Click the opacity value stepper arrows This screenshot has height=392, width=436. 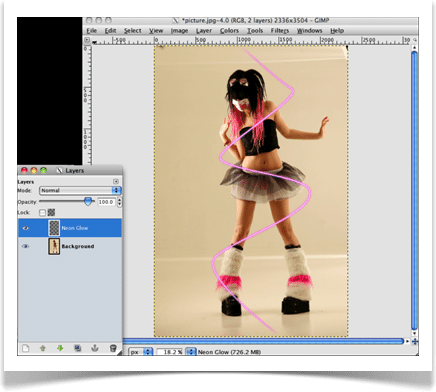point(119,202)
